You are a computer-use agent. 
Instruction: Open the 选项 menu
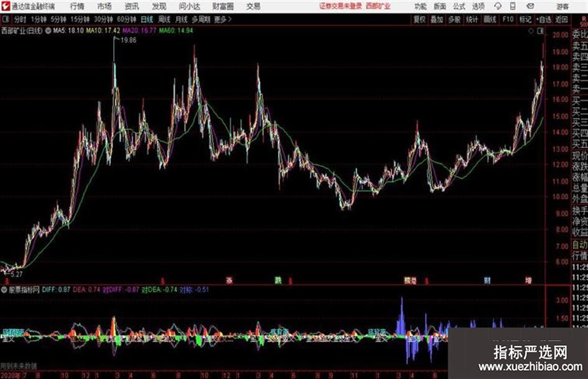478,6
